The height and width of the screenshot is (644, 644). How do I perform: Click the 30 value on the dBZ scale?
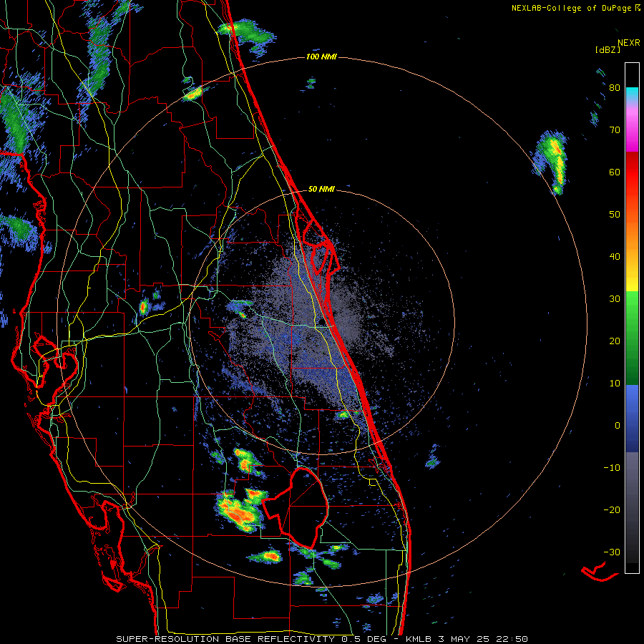click(615, 299)
